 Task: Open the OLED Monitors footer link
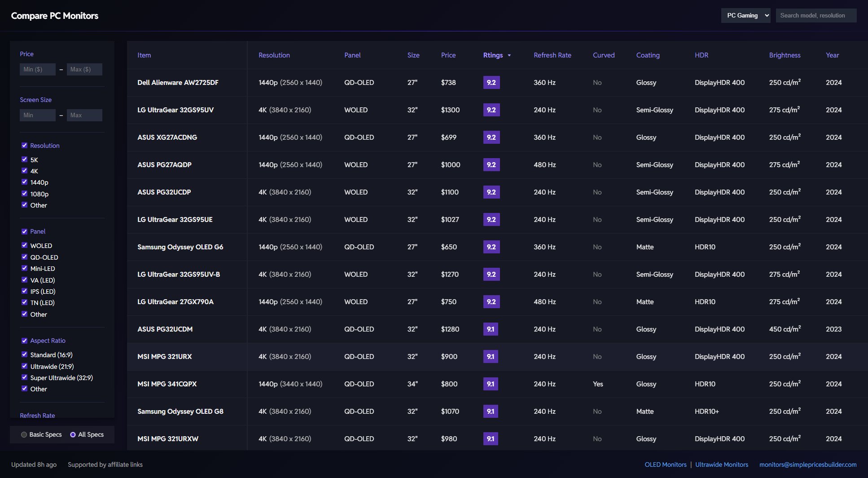click(x=665, y=465)
